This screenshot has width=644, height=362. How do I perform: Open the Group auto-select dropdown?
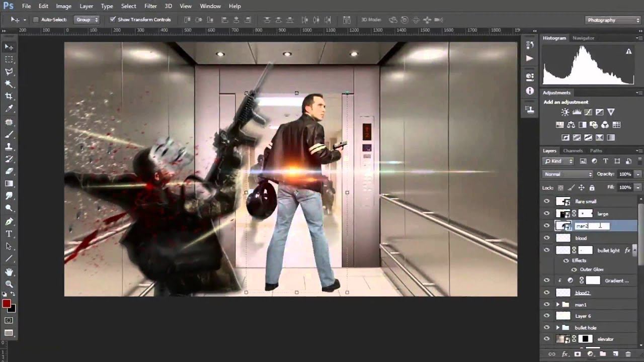coord(87,20)
